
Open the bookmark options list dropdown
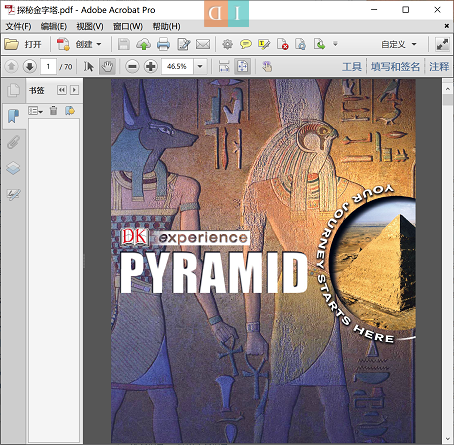(35, 111)
